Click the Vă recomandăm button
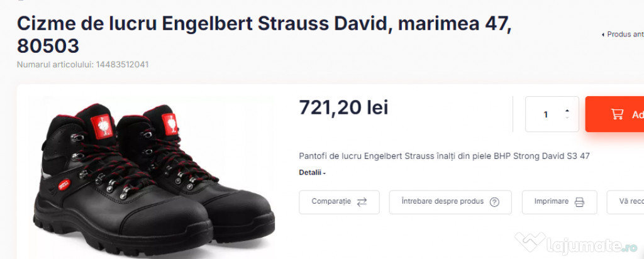This screenshot has width=644, height=259. click(626, 202)
